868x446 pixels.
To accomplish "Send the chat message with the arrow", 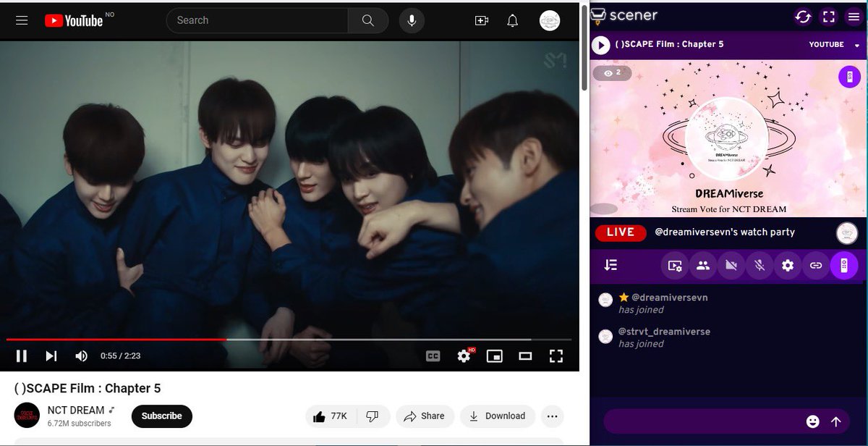I will (836, 421).
